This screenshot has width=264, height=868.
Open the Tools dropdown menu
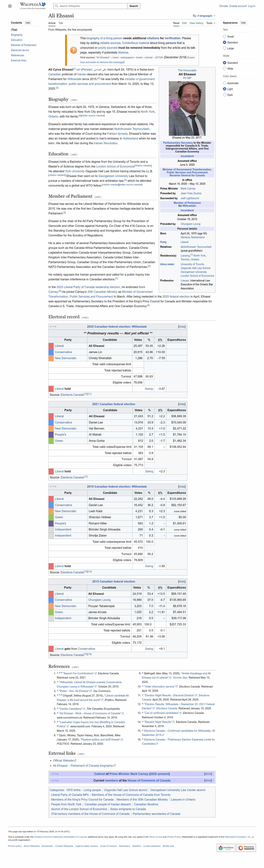(x=211, y=23)
